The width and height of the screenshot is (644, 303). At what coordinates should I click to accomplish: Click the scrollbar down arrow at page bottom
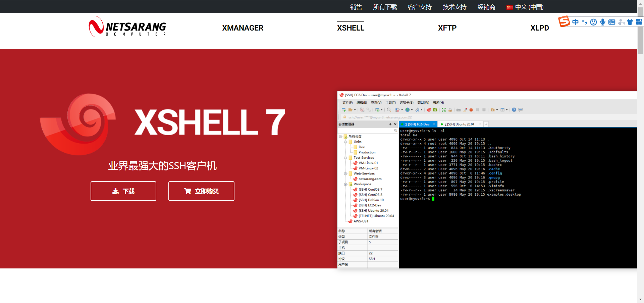point(640,299)
